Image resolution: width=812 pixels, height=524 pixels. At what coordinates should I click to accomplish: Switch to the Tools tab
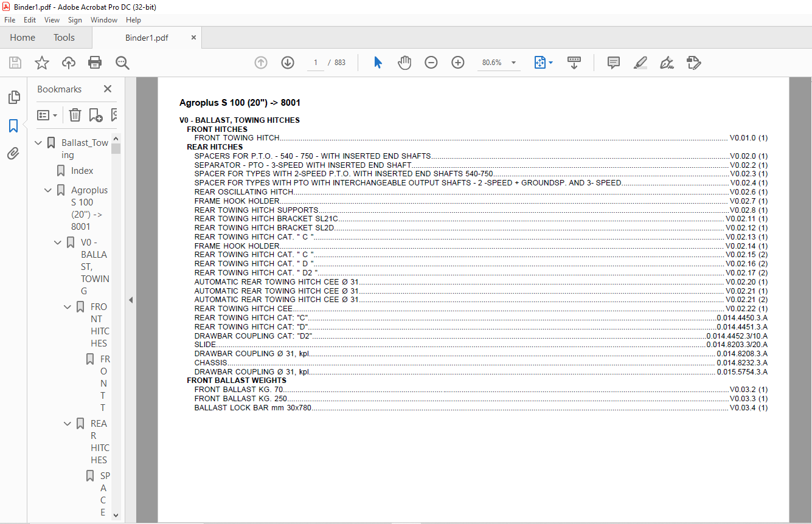[64, 37]
